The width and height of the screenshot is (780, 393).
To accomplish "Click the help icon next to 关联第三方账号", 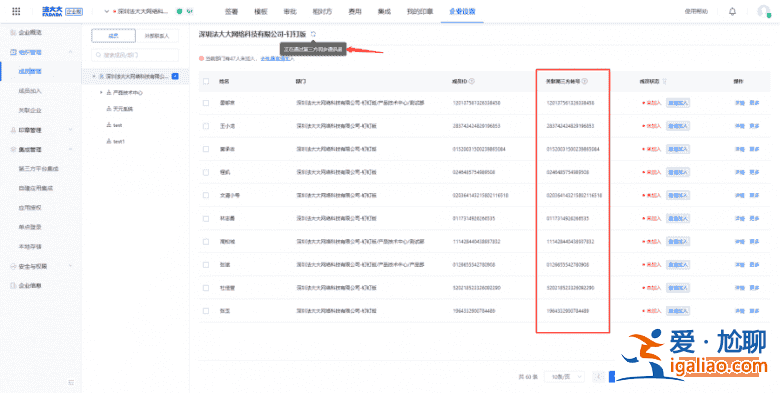I will (x=585, y=81).
